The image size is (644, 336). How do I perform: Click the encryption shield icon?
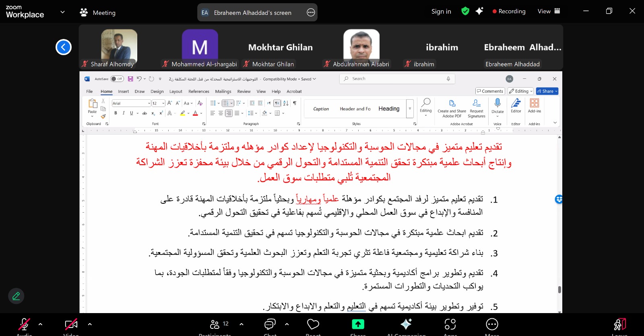pyautogui.click(x=465, y=11)
